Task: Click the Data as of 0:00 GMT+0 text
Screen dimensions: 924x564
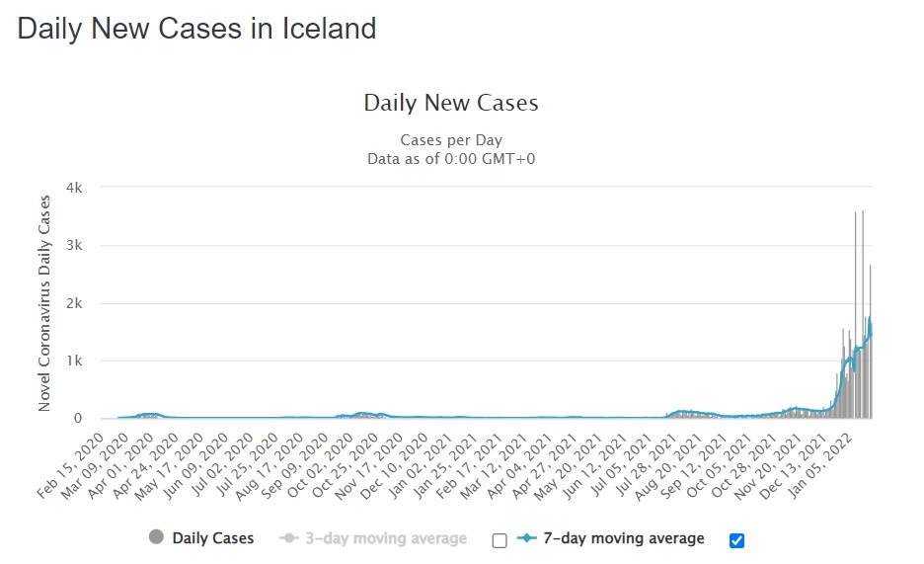Action: [x=451, y=158]
